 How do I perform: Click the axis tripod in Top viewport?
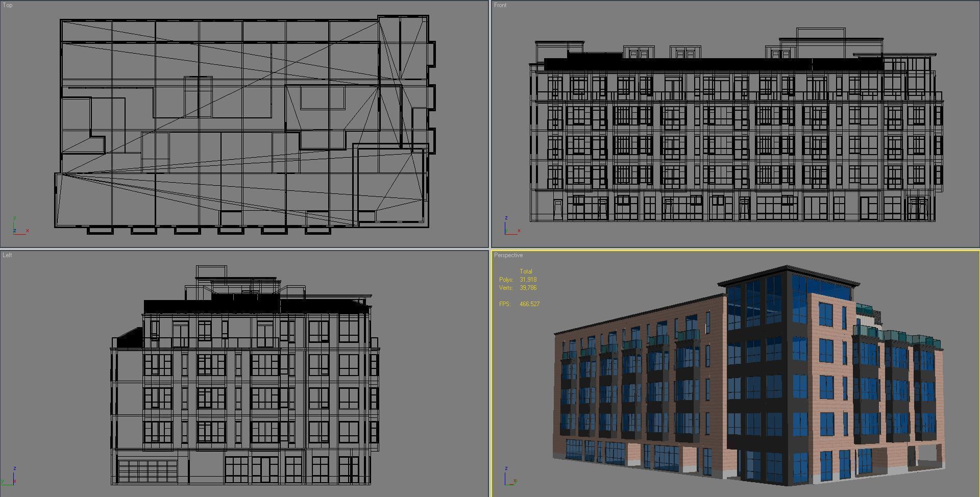pyautogui.click(x=20, y=226)
